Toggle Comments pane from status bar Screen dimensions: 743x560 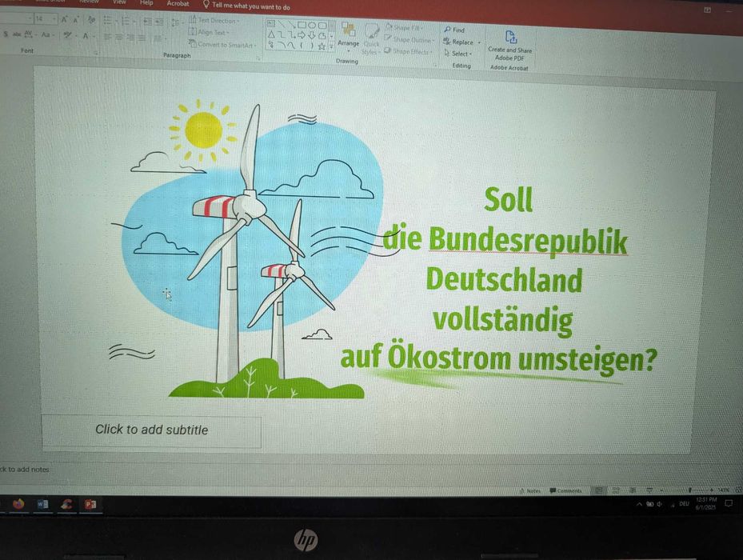[565, 490]
